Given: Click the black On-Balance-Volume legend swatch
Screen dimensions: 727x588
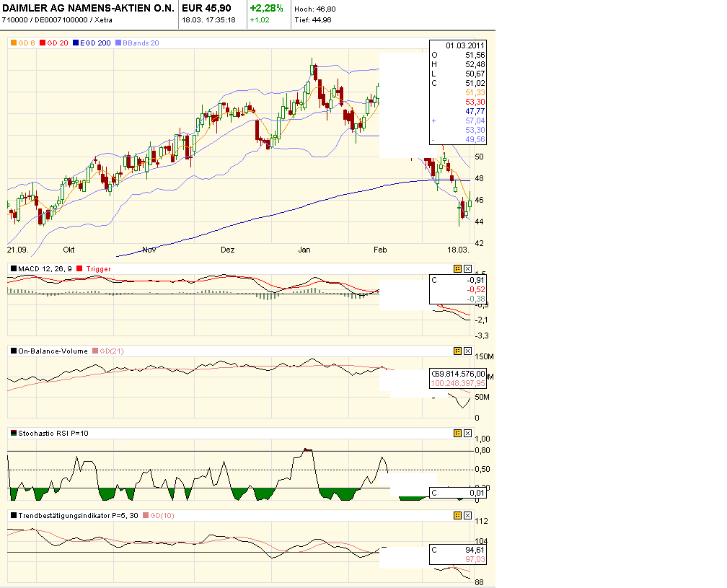Looking at the screenshot, I should pos(14,351).
